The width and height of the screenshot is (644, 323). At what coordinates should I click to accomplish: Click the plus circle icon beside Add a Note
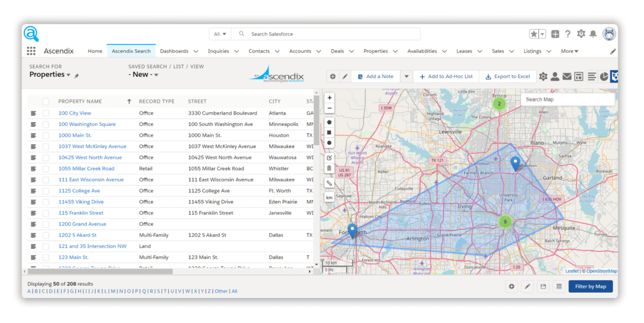click(x=333, y=76)
